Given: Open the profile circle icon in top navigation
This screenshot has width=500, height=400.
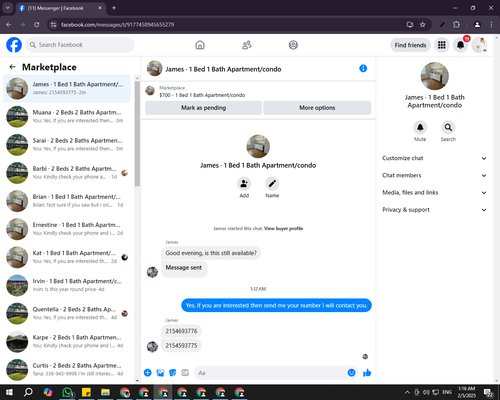Looking at the screenshot, I should click(293, 45).
